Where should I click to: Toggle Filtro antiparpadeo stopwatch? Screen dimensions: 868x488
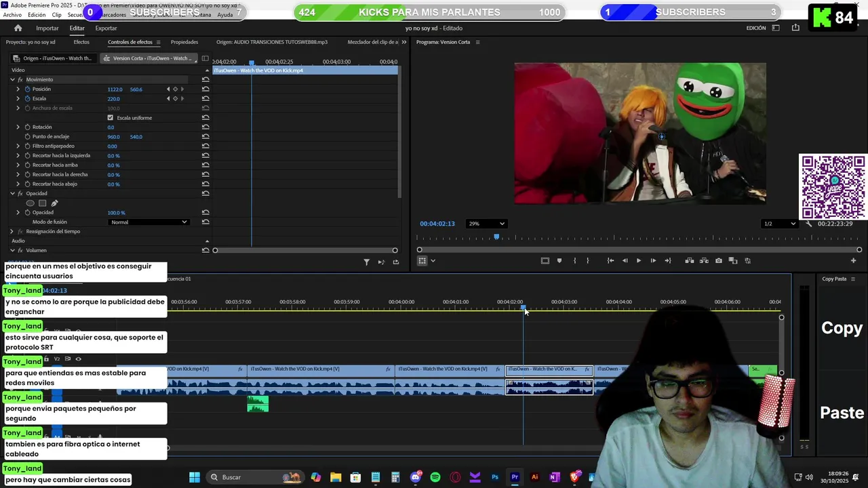point(27,146)
